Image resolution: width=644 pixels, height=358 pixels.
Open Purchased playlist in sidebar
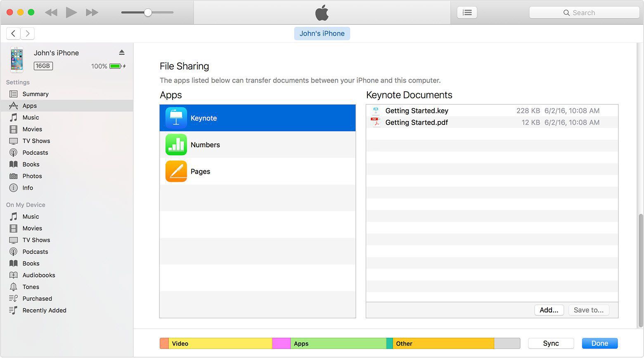coord(67,299)
